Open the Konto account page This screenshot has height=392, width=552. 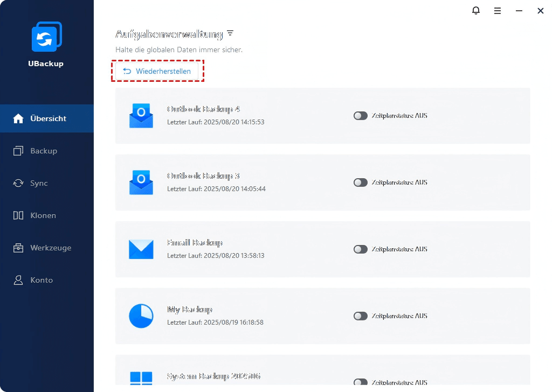42,280
